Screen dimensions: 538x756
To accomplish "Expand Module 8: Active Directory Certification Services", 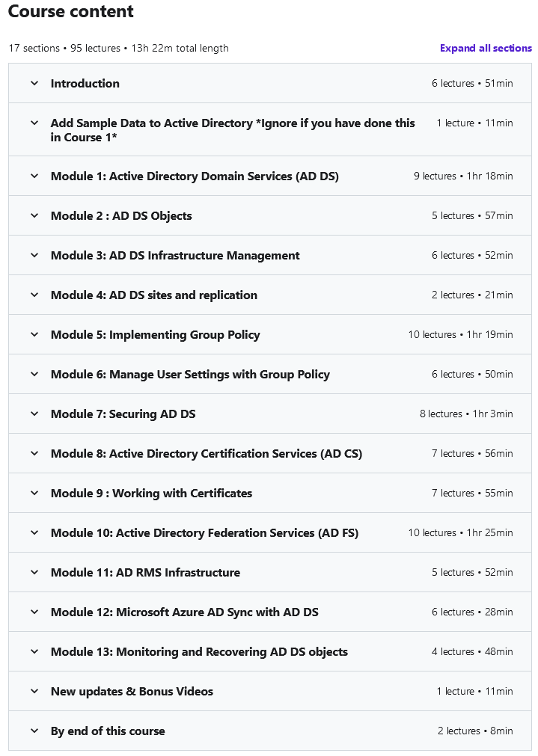I will click(269, 454).
